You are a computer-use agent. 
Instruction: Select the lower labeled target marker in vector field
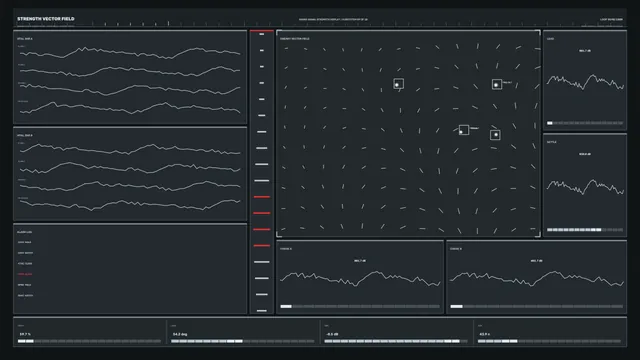point(464,130)
